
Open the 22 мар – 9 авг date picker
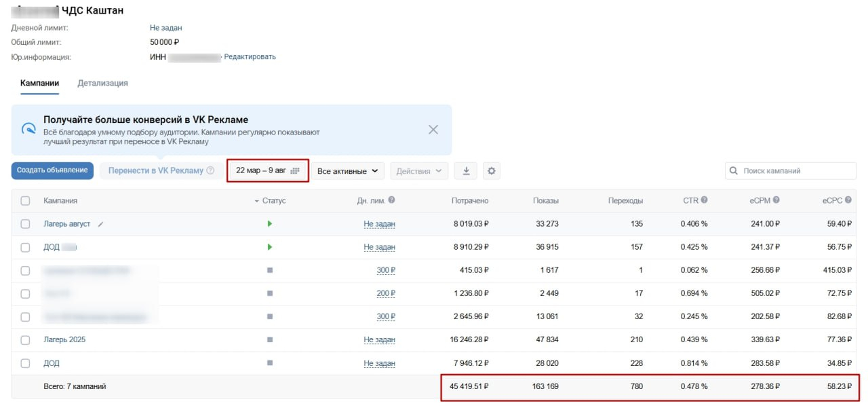(267, 171)
